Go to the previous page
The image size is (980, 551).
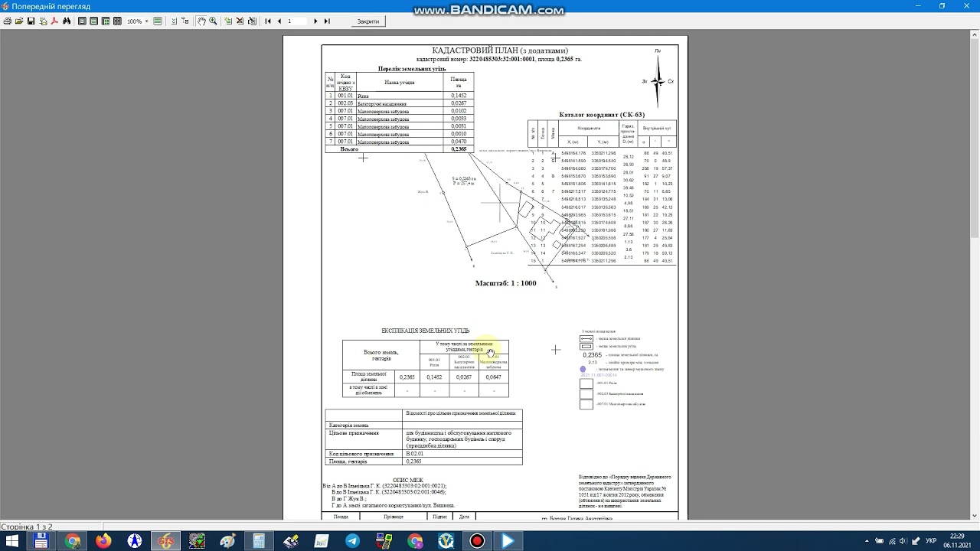279,21
